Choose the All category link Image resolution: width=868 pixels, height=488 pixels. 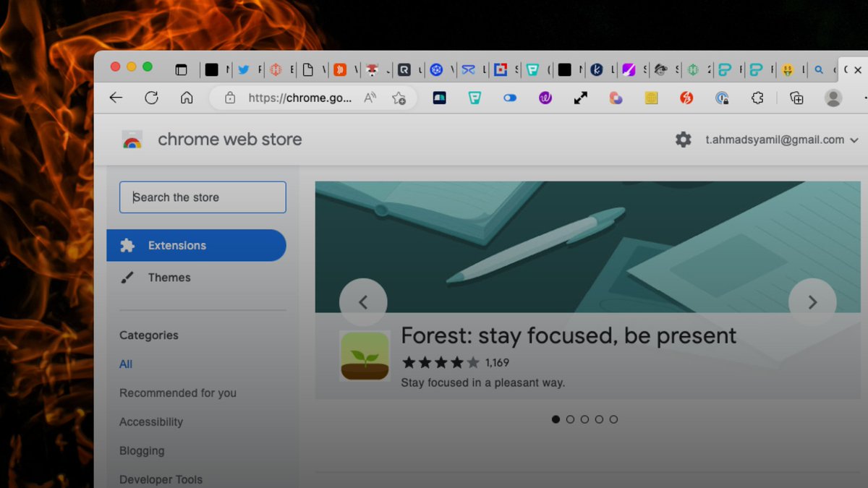point(126,364)
